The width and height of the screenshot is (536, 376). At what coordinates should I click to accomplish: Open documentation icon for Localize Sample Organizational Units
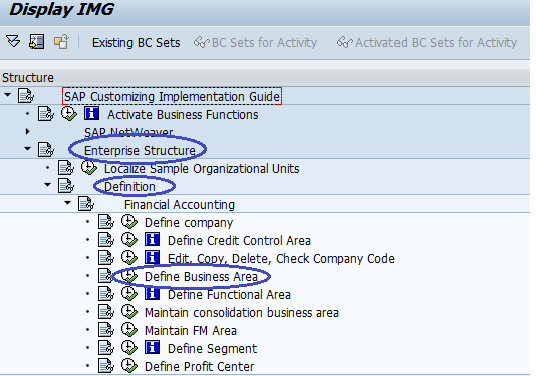tap(66, 168)
